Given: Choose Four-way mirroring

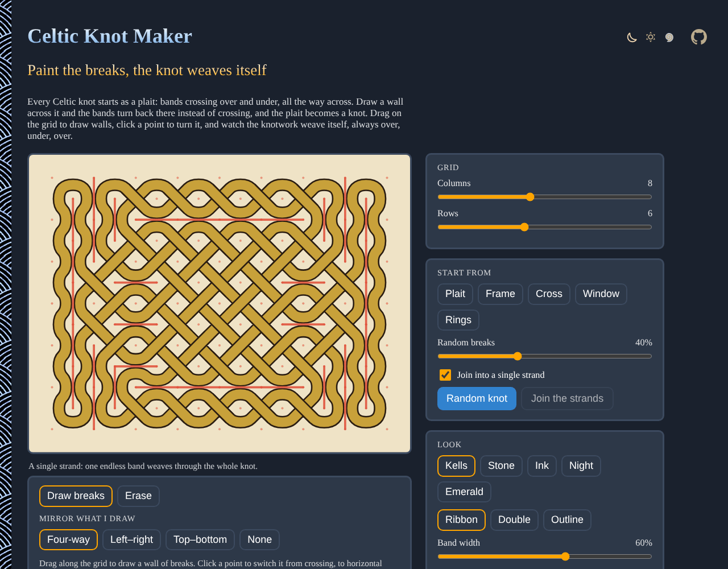Looking at the screenshot, I should [x=68, y=540].
